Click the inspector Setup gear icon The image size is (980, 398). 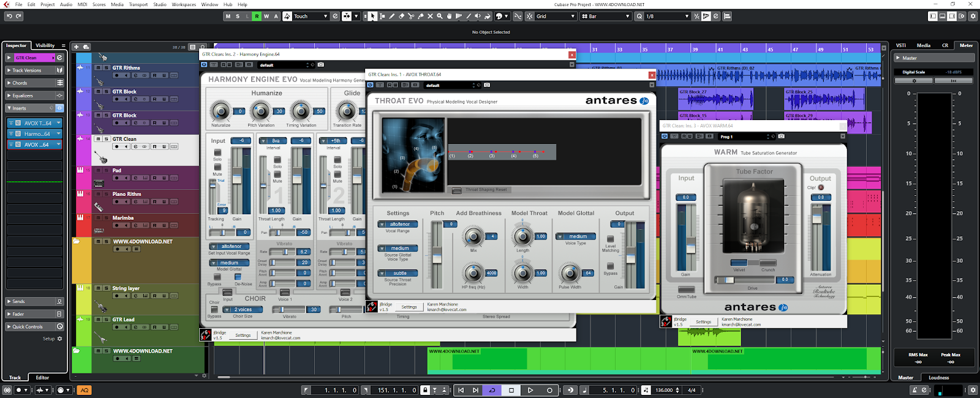[59, 339]
